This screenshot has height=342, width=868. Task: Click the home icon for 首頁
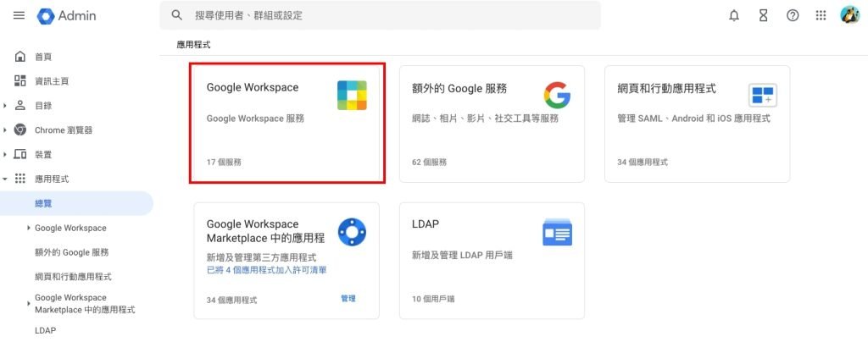coord(20,57)
